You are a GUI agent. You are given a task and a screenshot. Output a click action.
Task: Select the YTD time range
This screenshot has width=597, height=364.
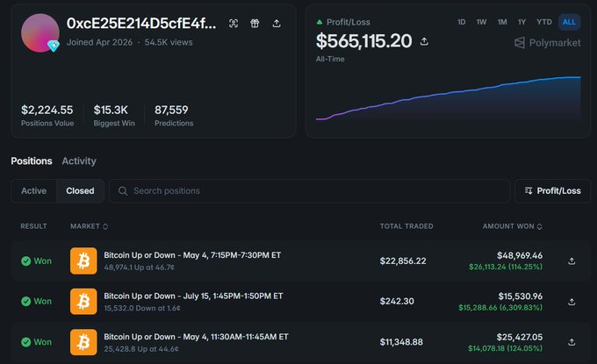click(x=544, y=22)
